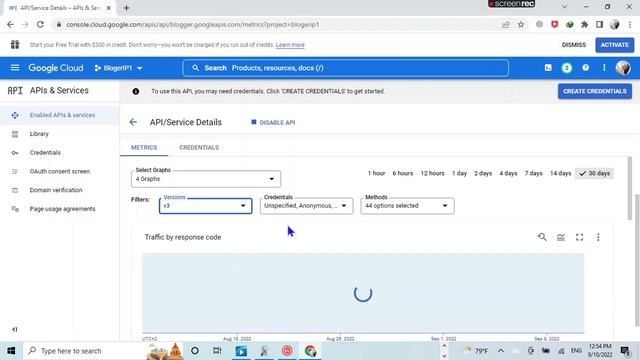Click ACTIVATE free trial button

614,45
